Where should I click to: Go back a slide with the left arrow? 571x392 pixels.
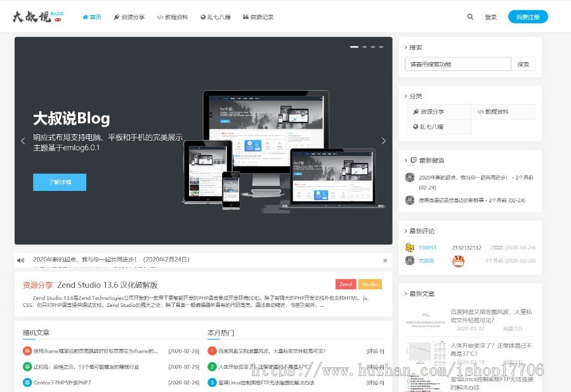click(x=23, y=141)
